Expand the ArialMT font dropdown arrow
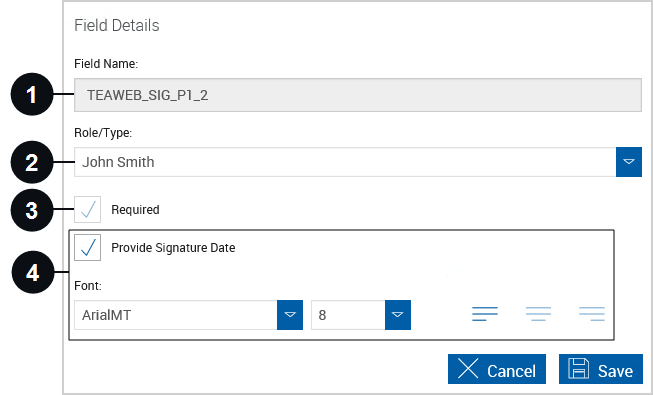The image size is (653, 395). pos(290,315)
